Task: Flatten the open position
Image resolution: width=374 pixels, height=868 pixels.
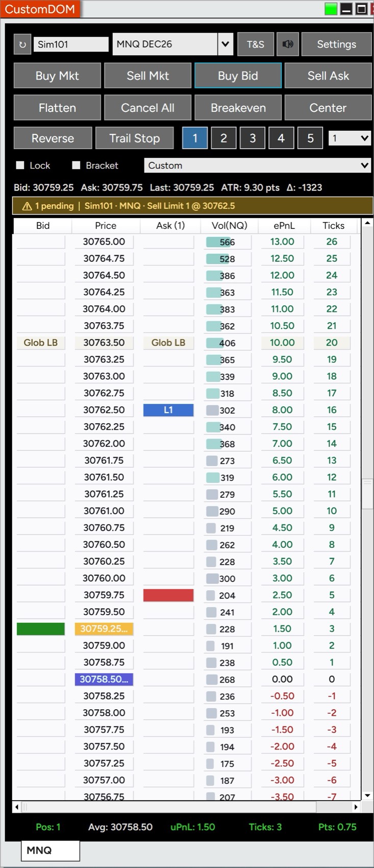Action: point(57,108)
